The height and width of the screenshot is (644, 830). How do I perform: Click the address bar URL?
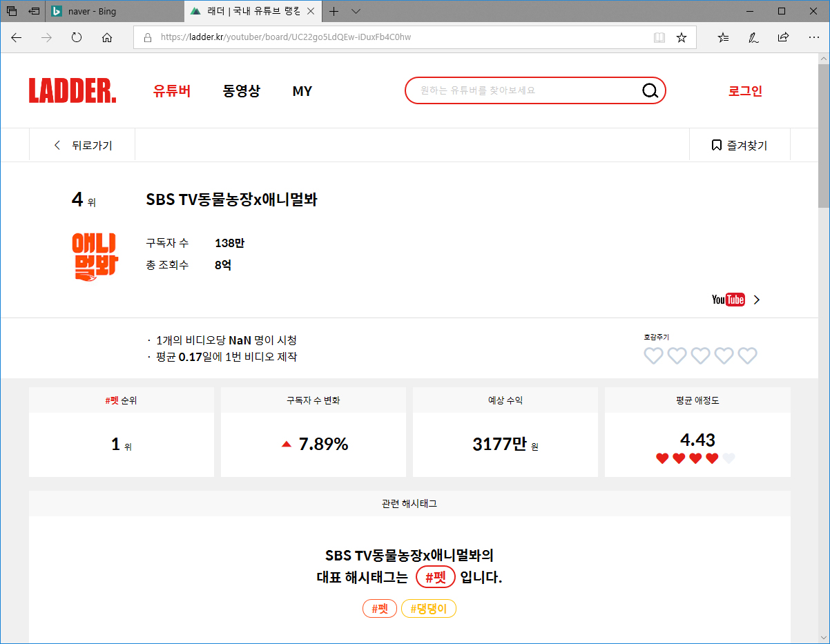coord(286,37)
